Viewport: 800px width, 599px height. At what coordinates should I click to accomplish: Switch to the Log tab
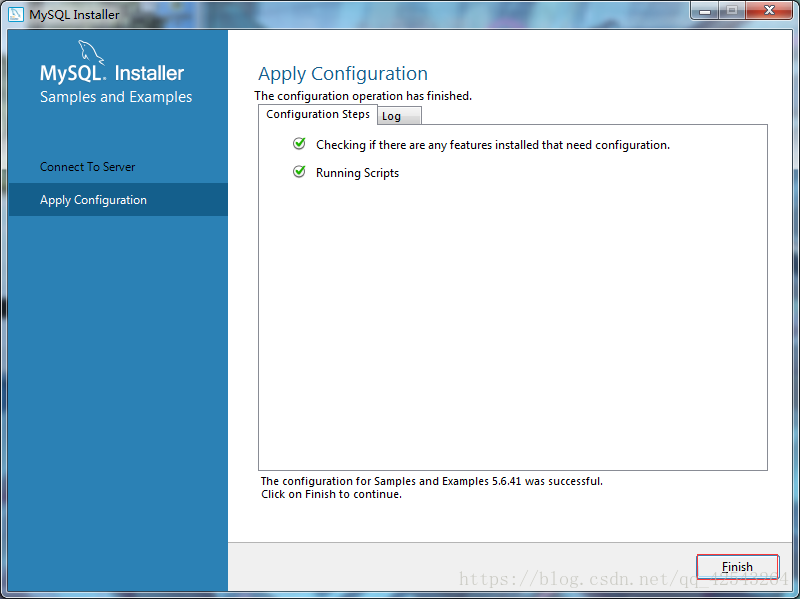tap(399, 116)
